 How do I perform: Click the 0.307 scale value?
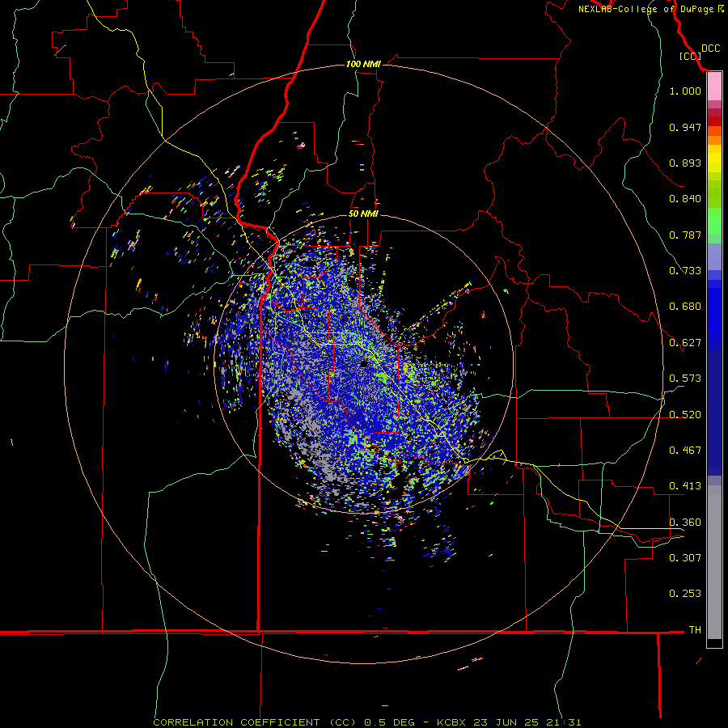(x=685, y=558)
